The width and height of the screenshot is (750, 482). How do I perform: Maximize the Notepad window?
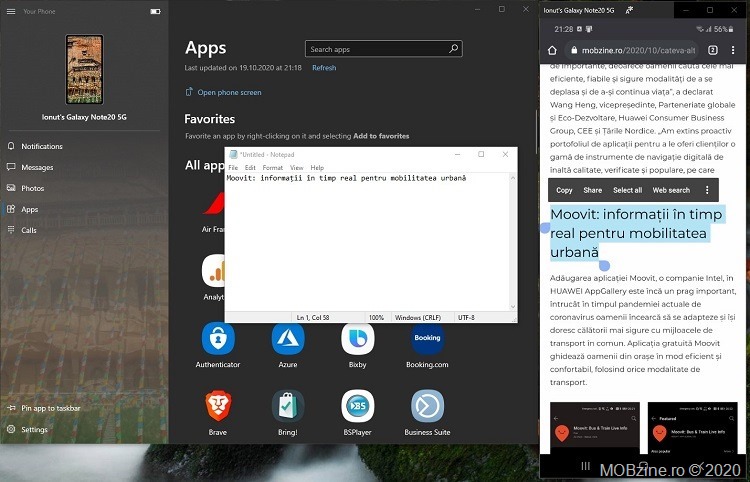pos(481,154)
